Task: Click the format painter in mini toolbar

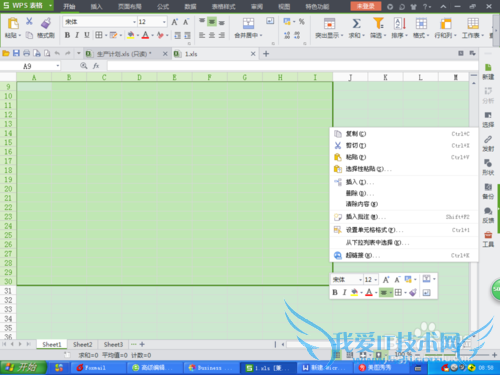Action: 413,292
